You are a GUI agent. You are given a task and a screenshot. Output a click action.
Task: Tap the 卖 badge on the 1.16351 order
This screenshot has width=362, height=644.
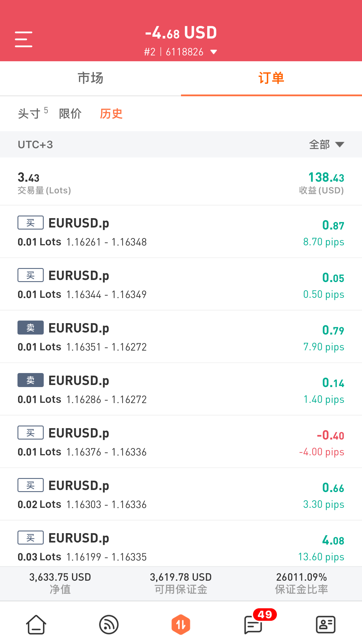(31, 328)
